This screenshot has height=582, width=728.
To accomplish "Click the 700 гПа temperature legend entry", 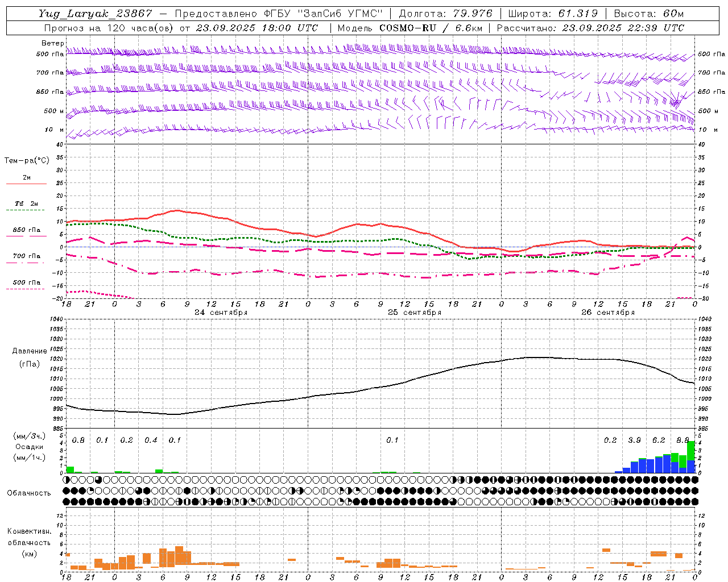I will point(26,256).
